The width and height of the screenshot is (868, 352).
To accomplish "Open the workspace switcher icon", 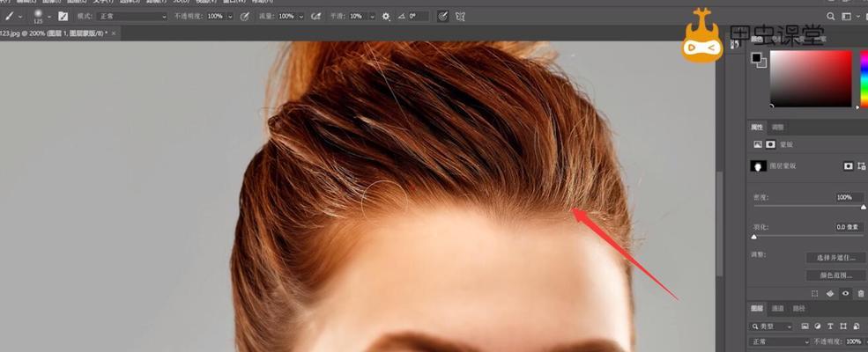I will point(847,17).
